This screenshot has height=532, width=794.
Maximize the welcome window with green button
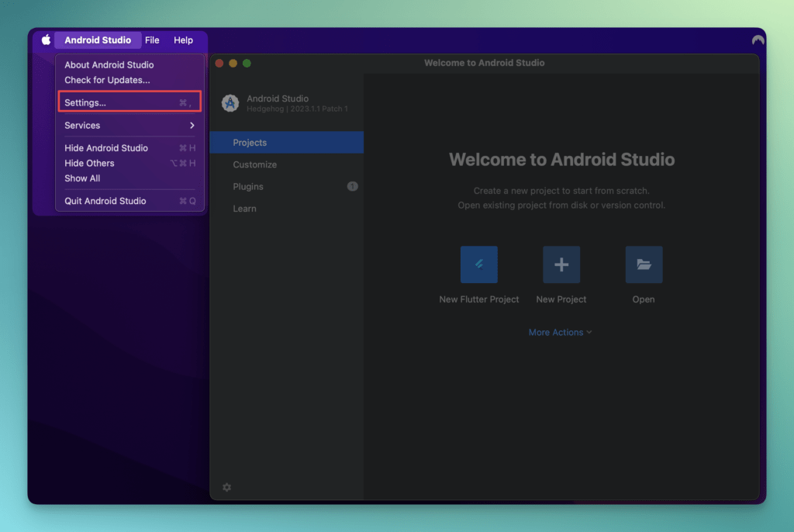247,64
